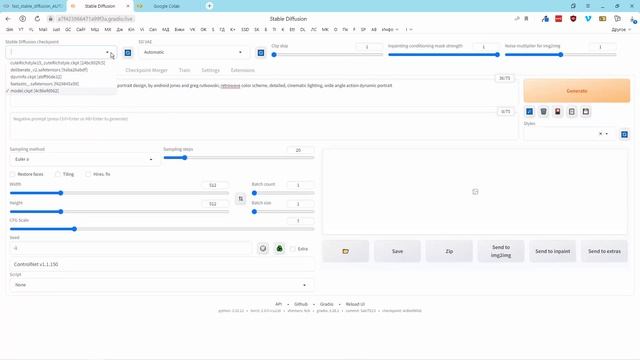The image size is (640, 360).
Task: Refresh the Stable Diffusion checkpoint list
Action: (x=128, y=53)
